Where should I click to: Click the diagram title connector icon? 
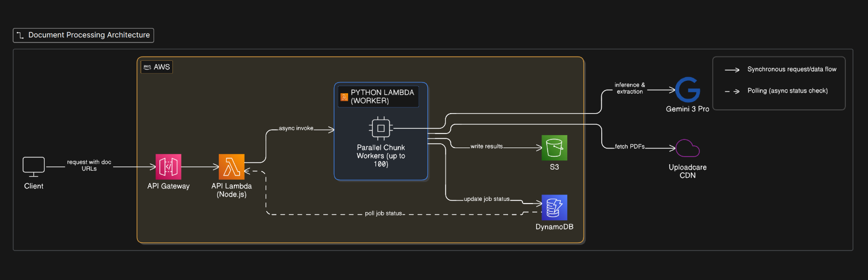[20, 35]
